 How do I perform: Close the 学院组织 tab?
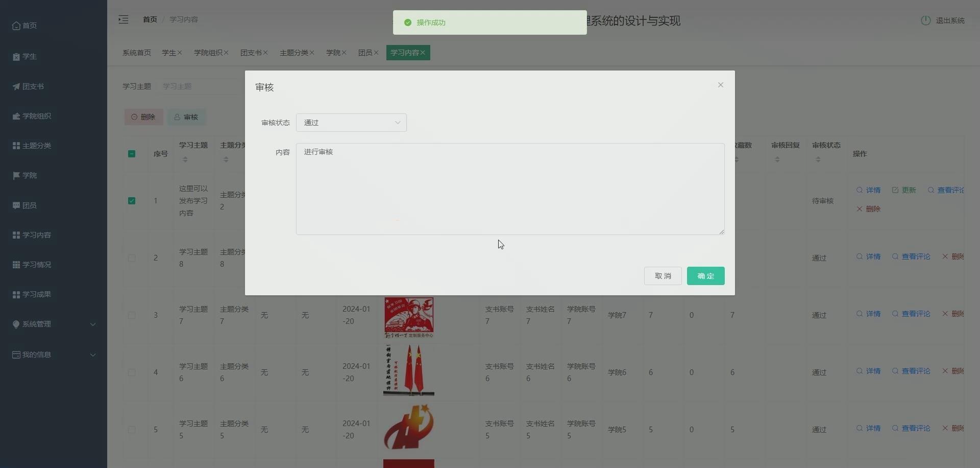[226, 53]
